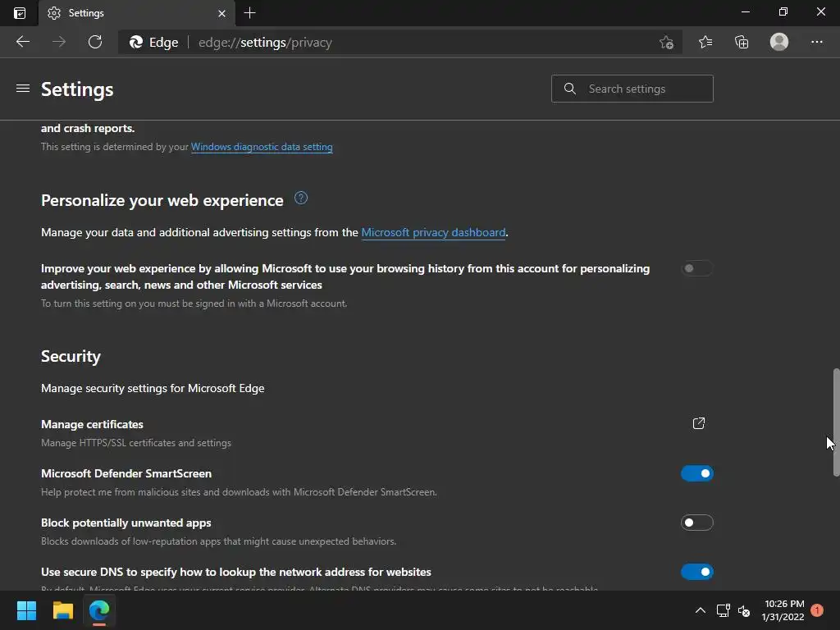This screenshot has width=840, height=630.
Task: Open the Collections icon
Action: [x=742, y=42]
